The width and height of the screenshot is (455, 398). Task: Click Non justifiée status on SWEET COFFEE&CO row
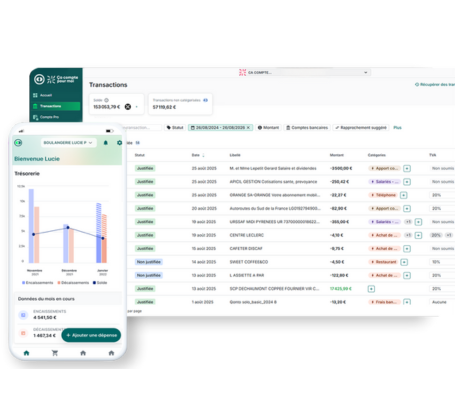tap(149, 262)
